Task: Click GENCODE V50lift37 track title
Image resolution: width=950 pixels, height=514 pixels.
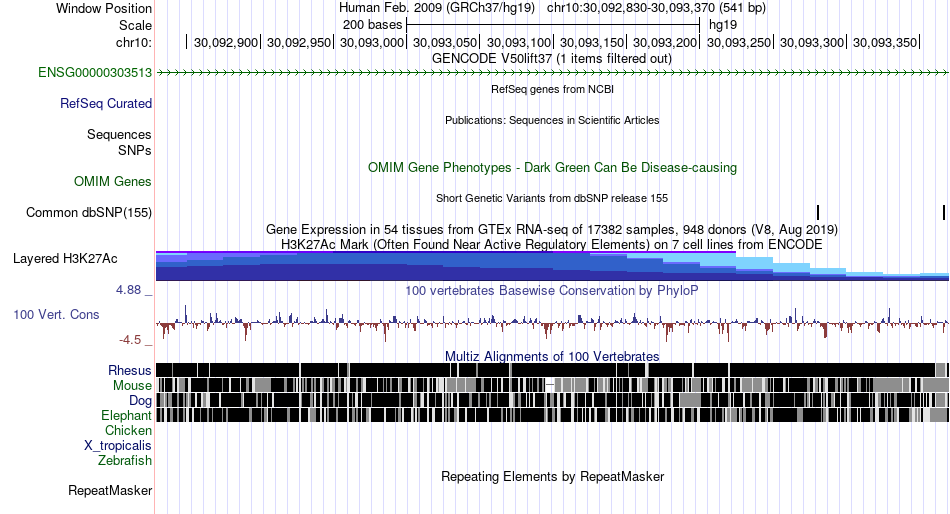Action: click(x=551, y=59)
